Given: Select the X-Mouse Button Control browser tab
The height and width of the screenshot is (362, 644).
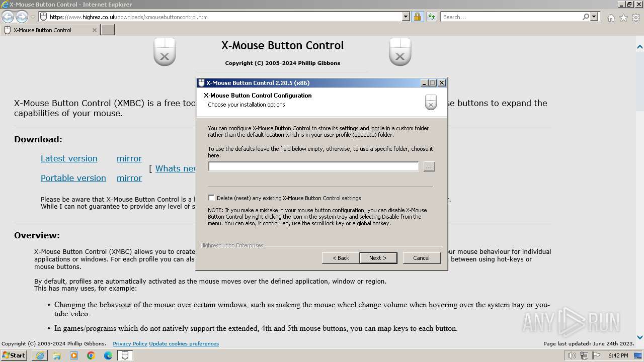Looking at the screenshot, I should pyautogui.click(x=50, y=30).
